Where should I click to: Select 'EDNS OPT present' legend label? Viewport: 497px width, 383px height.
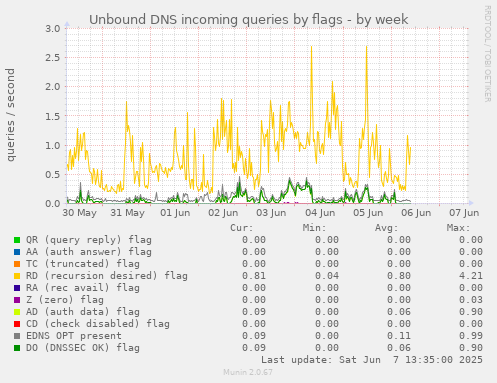pos(74,336)
